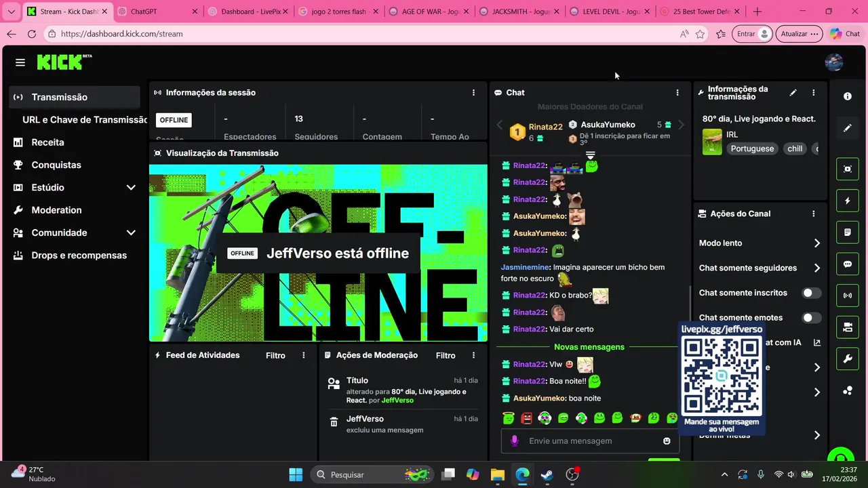Click the notes document icon in the right rail
This screenshot has width=868, height=488.
click(x=848, y=232)
